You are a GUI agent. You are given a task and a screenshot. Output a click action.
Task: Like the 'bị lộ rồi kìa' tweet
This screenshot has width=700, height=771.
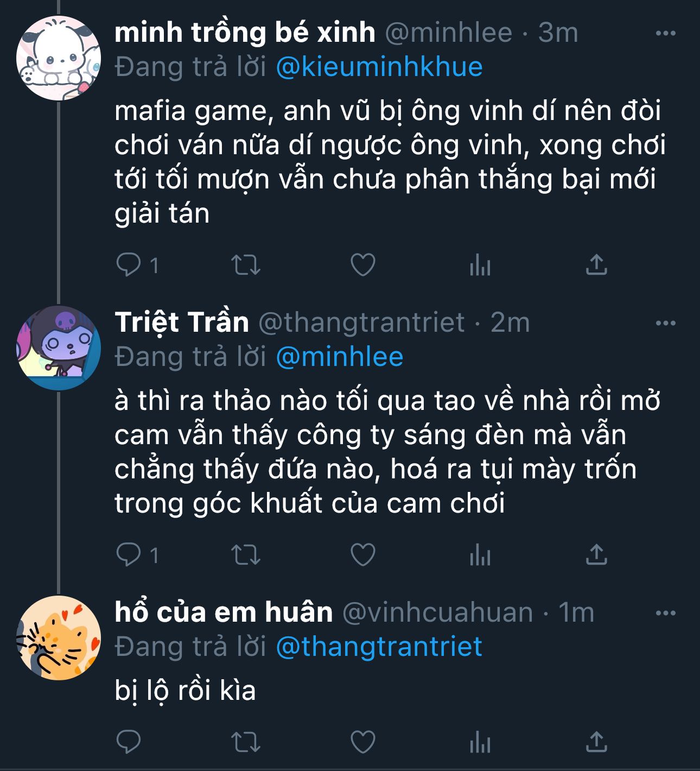coord(362,742)
